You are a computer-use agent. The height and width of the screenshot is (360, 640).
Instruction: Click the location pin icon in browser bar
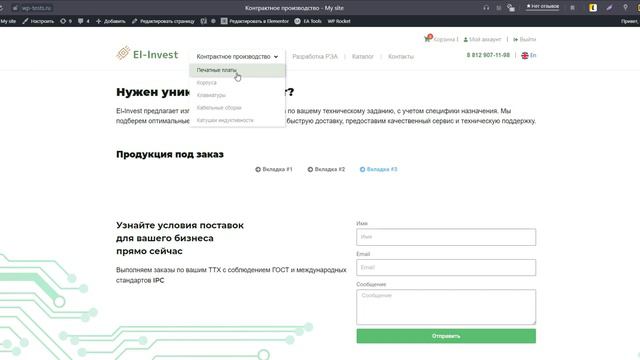[625, 7]
